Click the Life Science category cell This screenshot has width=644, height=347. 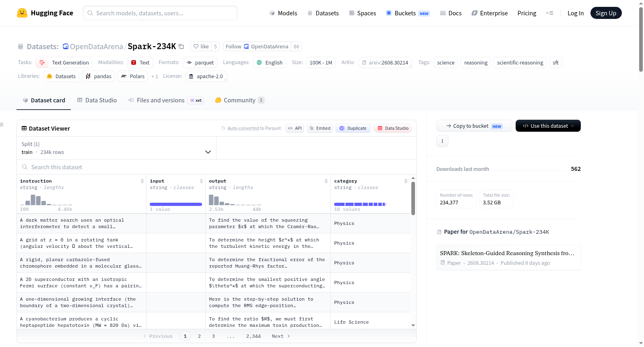[x=371, y=322]
